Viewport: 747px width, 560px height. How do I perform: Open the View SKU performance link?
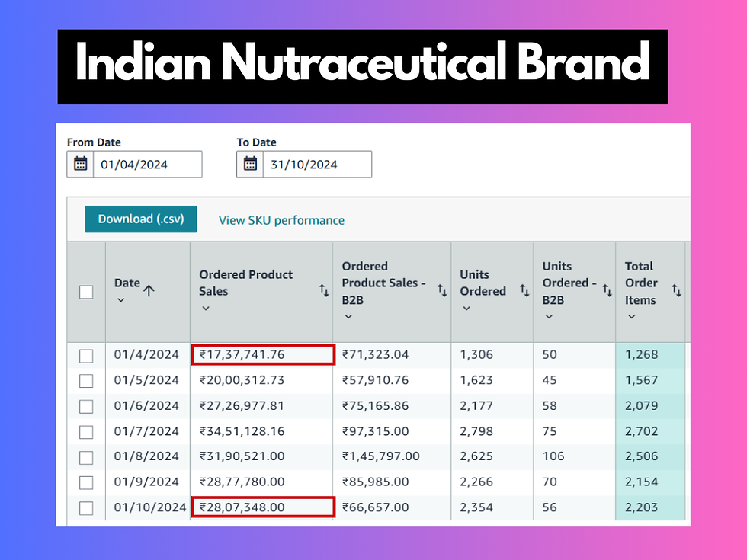[x=281, y=220]
